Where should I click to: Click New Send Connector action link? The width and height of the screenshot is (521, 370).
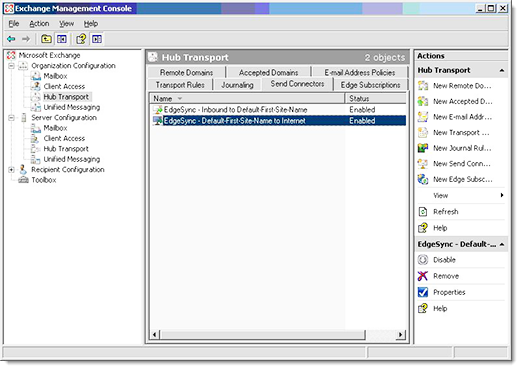[462, 164]
